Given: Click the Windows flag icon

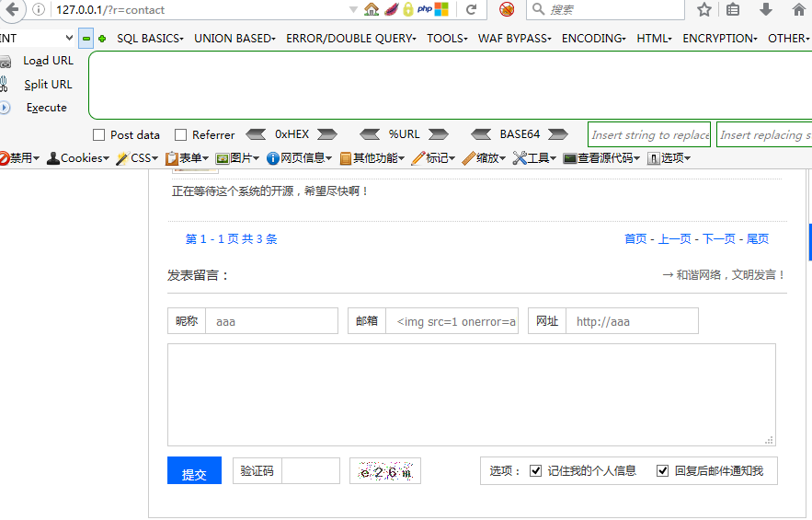Looking at the screenshot, I should coord(441,9).
